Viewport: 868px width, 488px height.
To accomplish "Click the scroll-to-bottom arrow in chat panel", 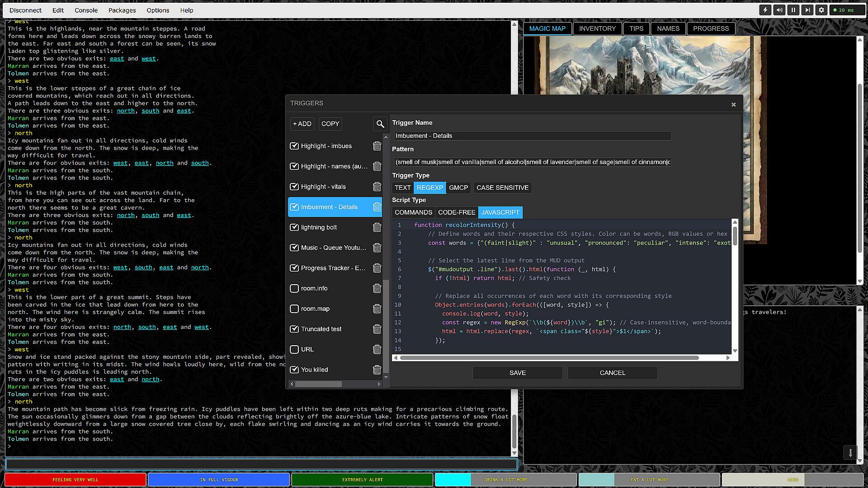I will [x=850, y=453].
